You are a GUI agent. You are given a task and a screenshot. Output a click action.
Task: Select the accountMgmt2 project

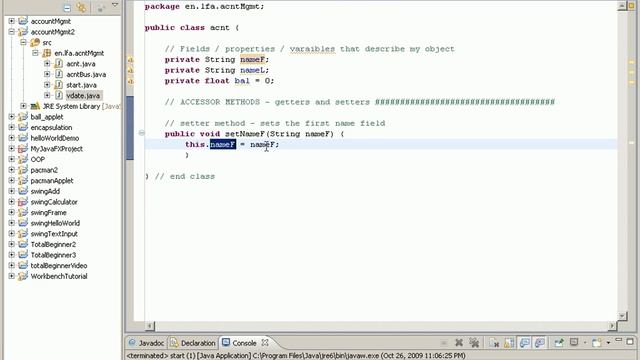(x=53, y=32)
